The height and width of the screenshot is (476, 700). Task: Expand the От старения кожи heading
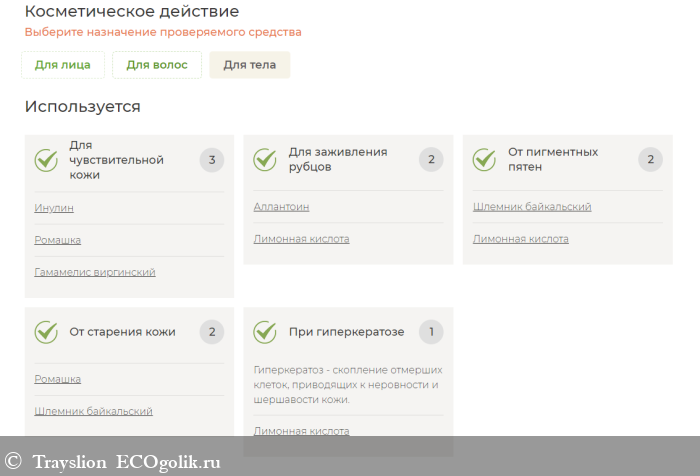click(x=122, y=332)
